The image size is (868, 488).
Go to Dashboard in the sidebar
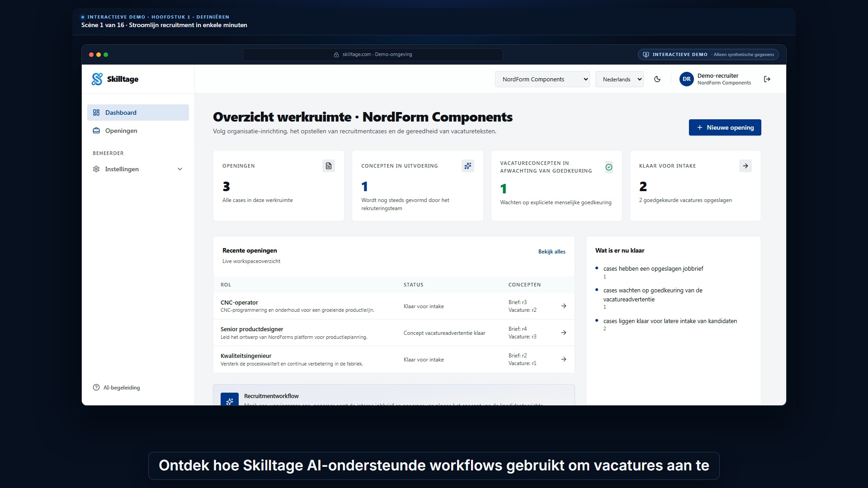coord(138,113)
